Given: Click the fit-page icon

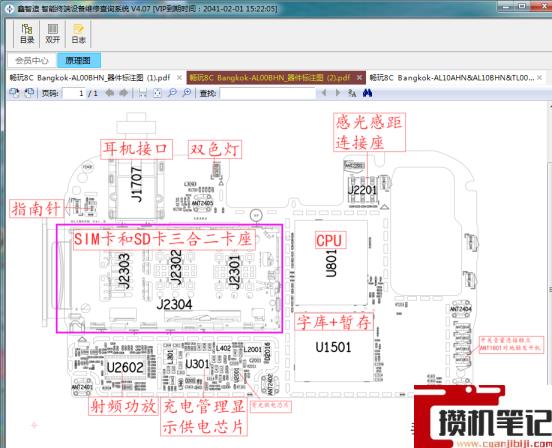Looking at the screenshot, I should click(157, 93).
